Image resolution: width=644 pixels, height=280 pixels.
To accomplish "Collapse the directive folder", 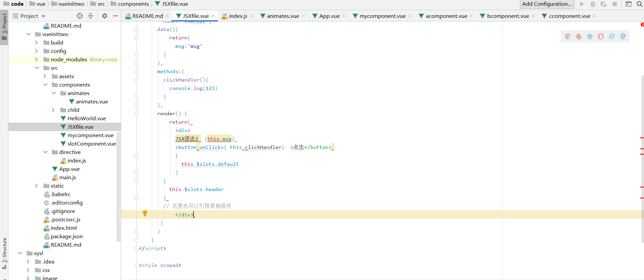I will point(45,152).
